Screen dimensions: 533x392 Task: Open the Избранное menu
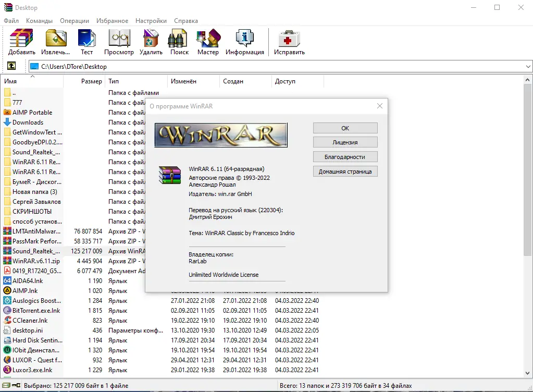pyautogui.click(x=112, y=21)
